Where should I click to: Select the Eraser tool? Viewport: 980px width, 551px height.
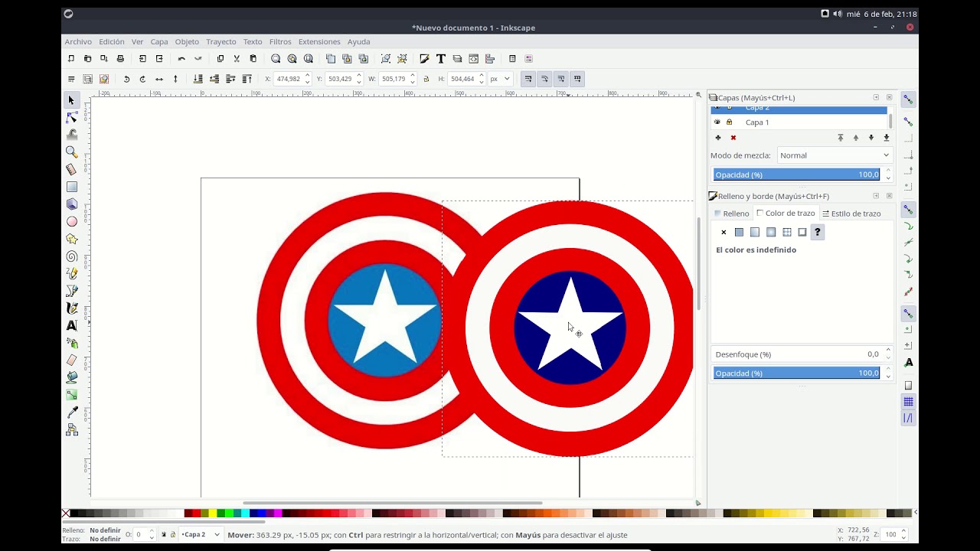72,360
